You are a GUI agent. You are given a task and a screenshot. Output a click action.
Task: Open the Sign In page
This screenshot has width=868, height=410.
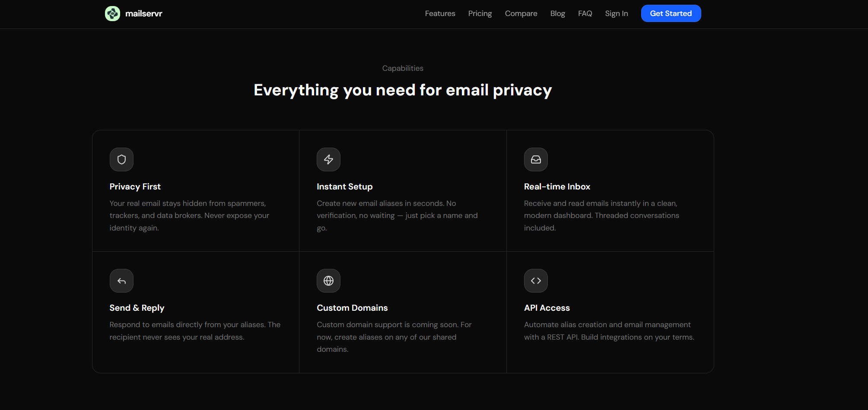point(617,13)
